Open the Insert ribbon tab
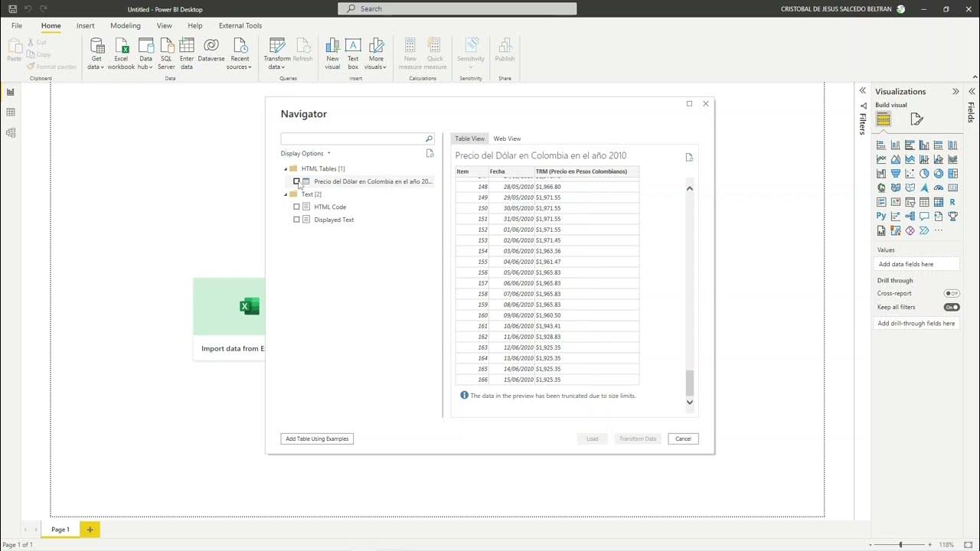 86,26
